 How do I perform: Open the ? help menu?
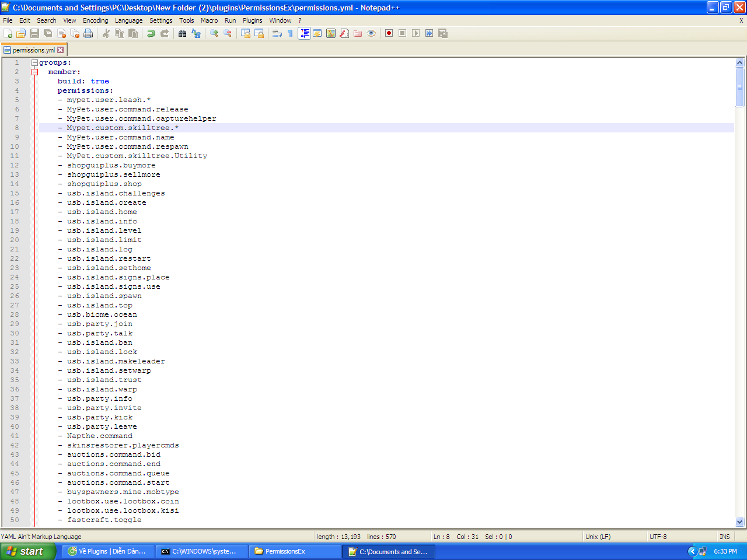click(300, 20)
